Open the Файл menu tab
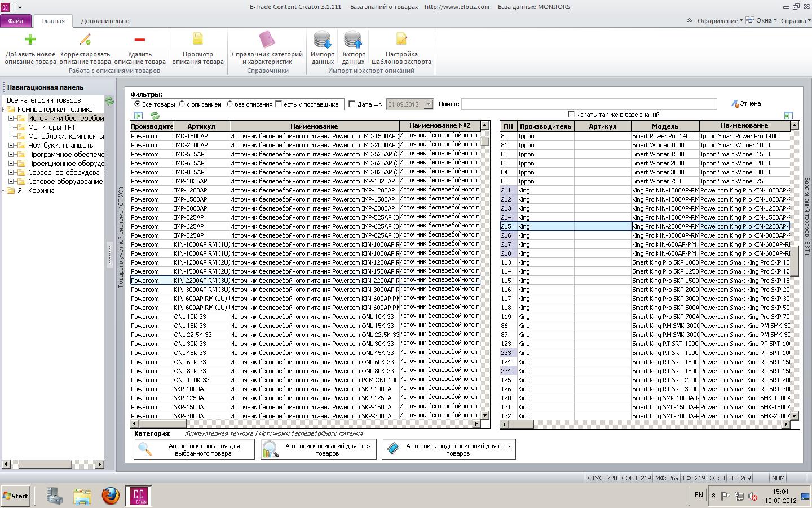 tap(16, 21)
